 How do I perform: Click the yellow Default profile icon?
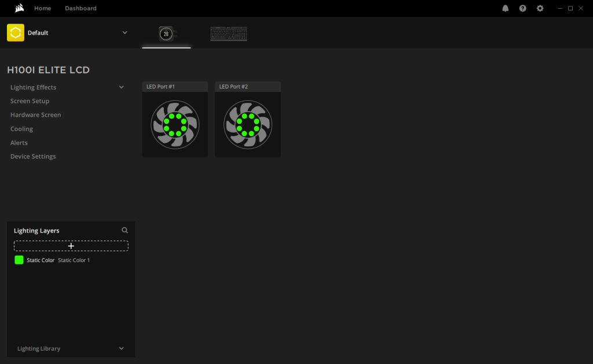coord(16,32)
